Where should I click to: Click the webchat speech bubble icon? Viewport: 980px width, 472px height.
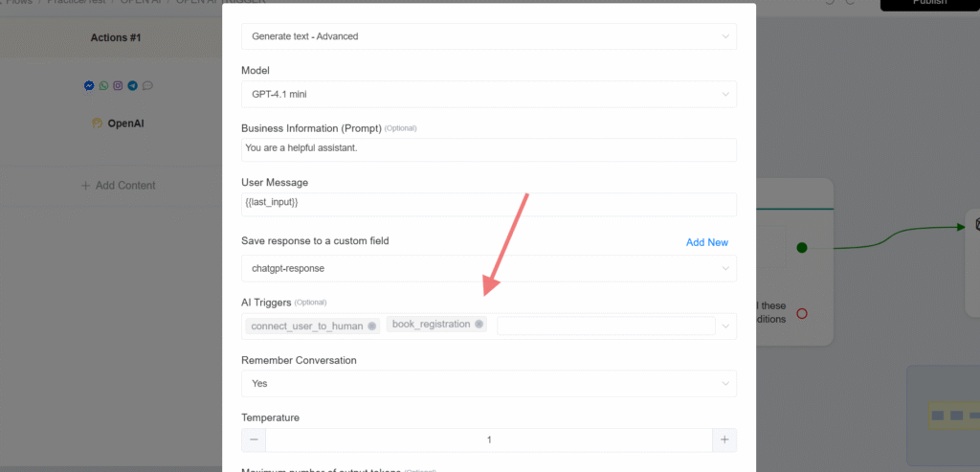pyautogui.click(x=147, y=85)
